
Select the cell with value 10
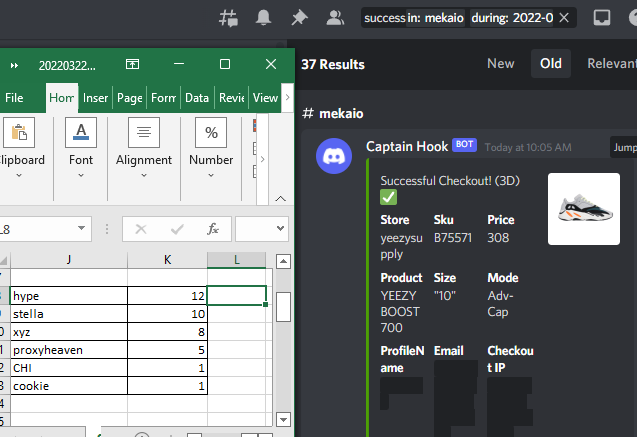(167, 314)
